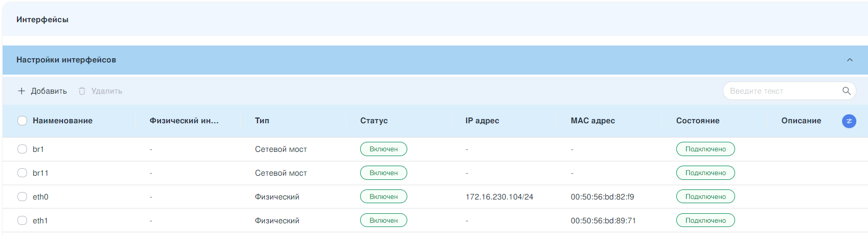Select the checkbox for br1 row

[x=22, y=149]
